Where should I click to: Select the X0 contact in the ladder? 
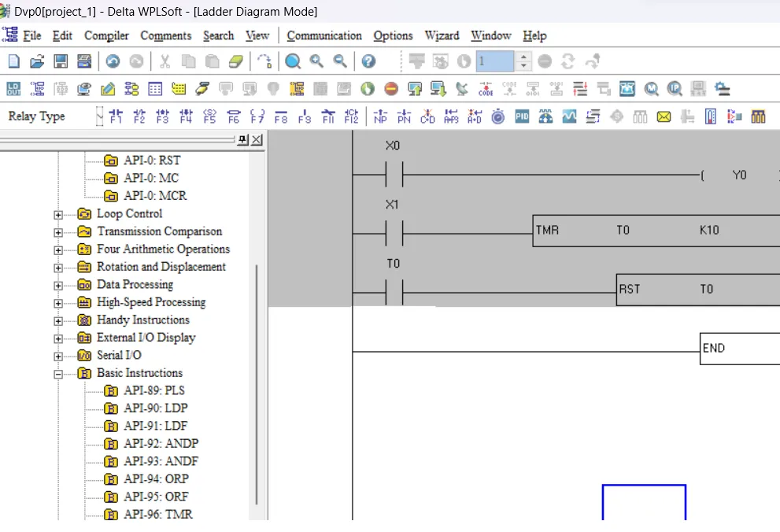pyautogui.click(x=394, y=174)
